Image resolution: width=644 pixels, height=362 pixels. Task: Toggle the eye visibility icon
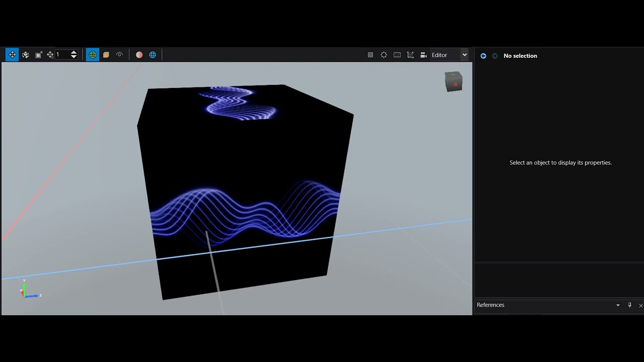[119, 55]
